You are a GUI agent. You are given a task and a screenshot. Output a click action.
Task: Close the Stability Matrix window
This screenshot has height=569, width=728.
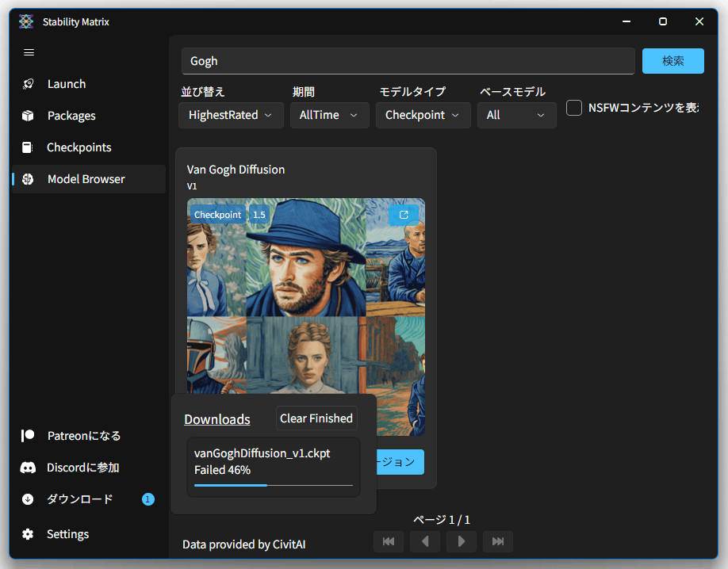(699, 21)
